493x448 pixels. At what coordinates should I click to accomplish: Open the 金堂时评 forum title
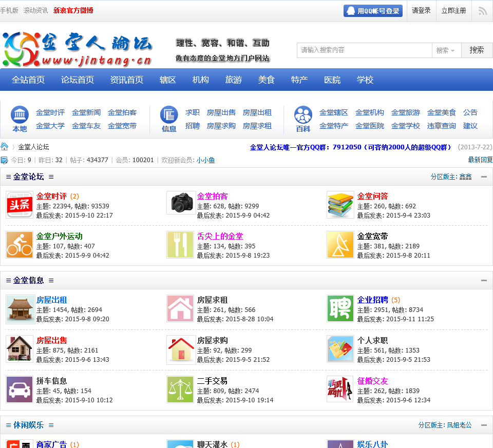point(51,197)
